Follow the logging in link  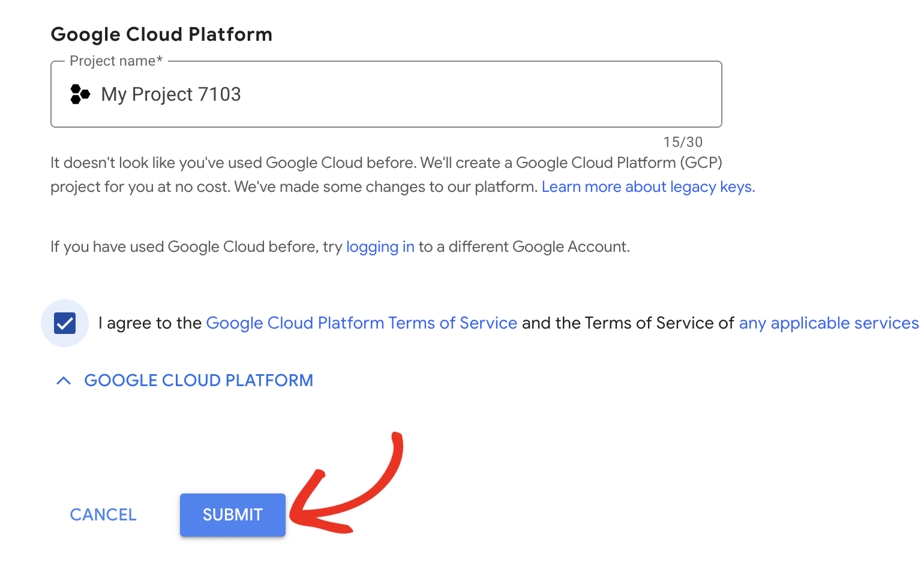pos(380,247)
